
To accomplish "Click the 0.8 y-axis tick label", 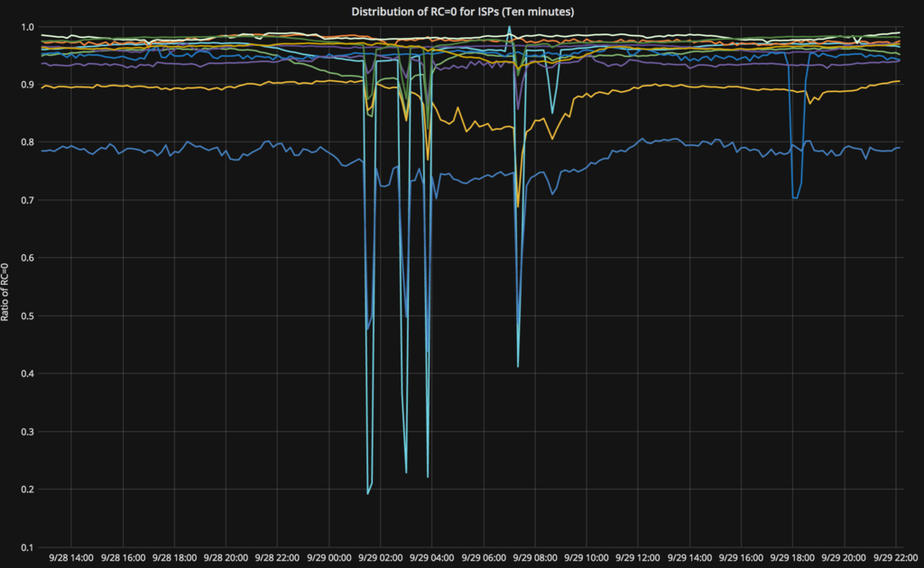I will [x=27, y=142].
